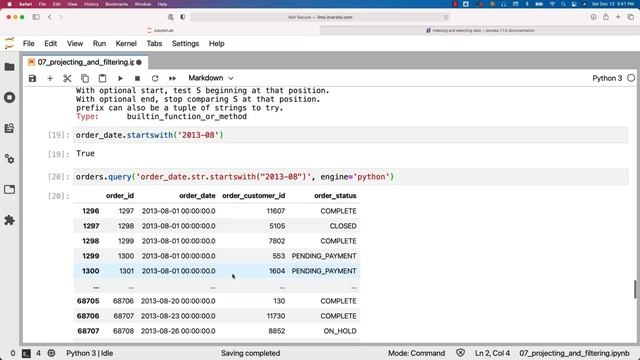The image size is (640, 360).
Task: Open the Kernel menu
Action: [126, 44]
